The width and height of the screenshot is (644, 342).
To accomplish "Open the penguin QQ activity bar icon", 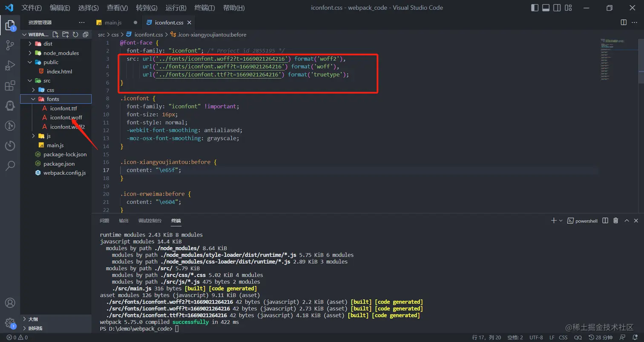I will coord(10,106).
